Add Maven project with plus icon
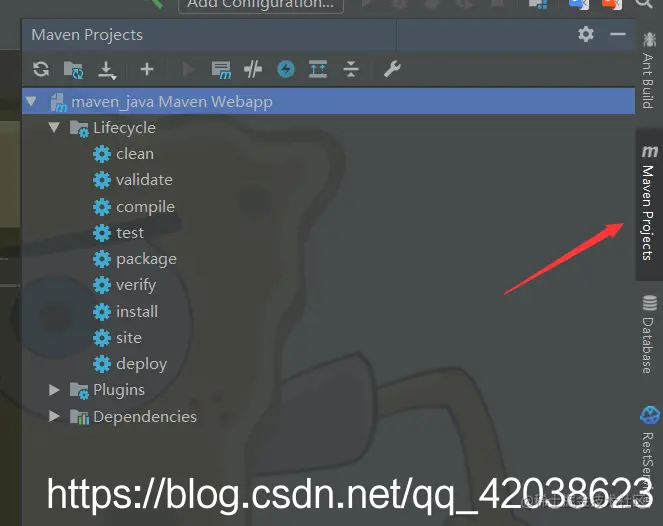This screenshot has width=663, height=526. click(147, 69)
